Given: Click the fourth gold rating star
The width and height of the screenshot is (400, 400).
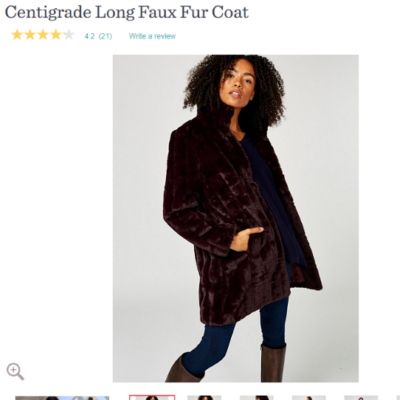Looking at the screenshot, I should [56, 35].
